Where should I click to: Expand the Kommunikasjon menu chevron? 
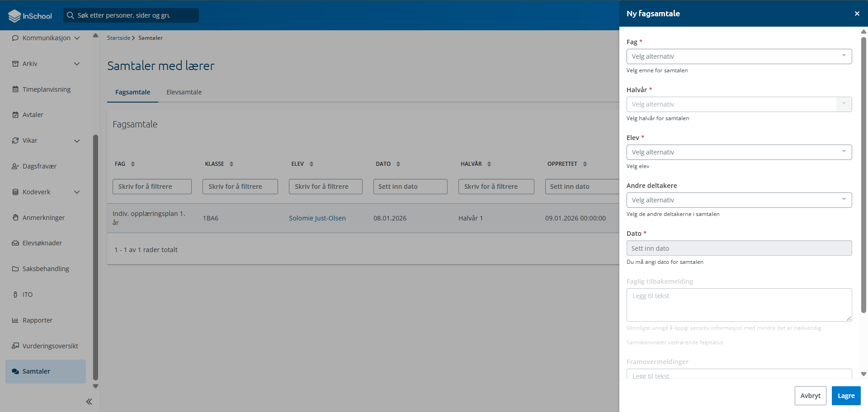click(77, 38)
